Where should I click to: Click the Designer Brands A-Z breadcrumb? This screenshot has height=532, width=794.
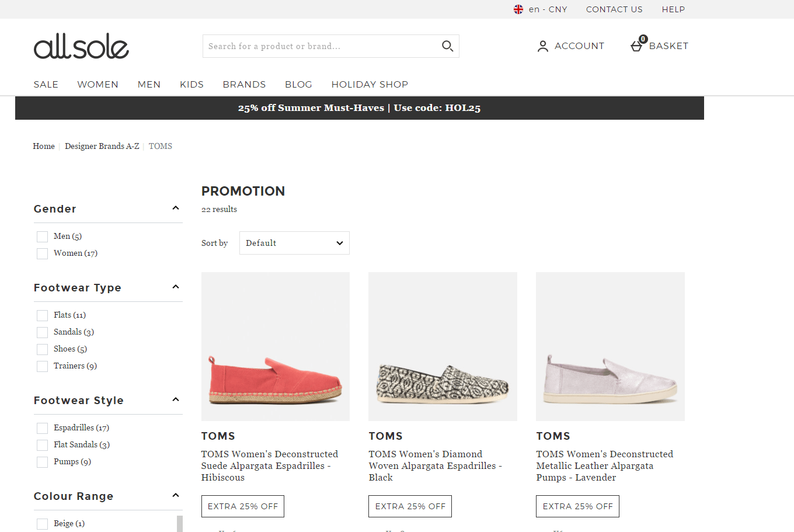coord(102,146)
